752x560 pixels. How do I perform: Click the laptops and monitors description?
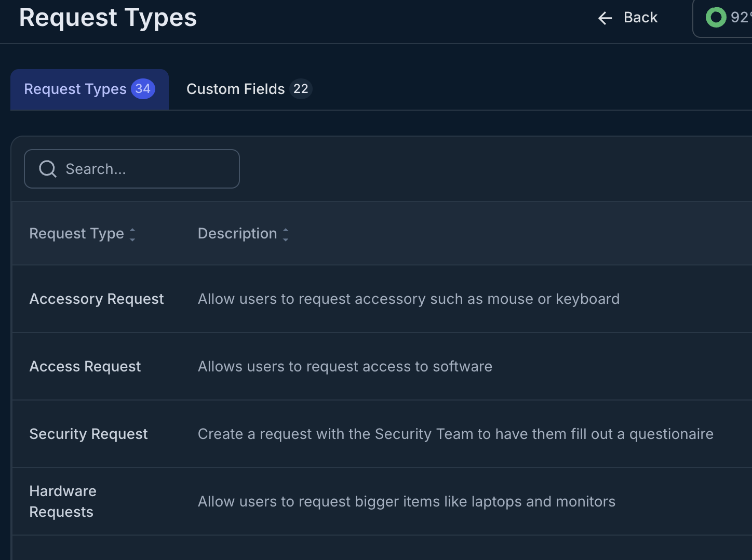[x=407, y=501]
